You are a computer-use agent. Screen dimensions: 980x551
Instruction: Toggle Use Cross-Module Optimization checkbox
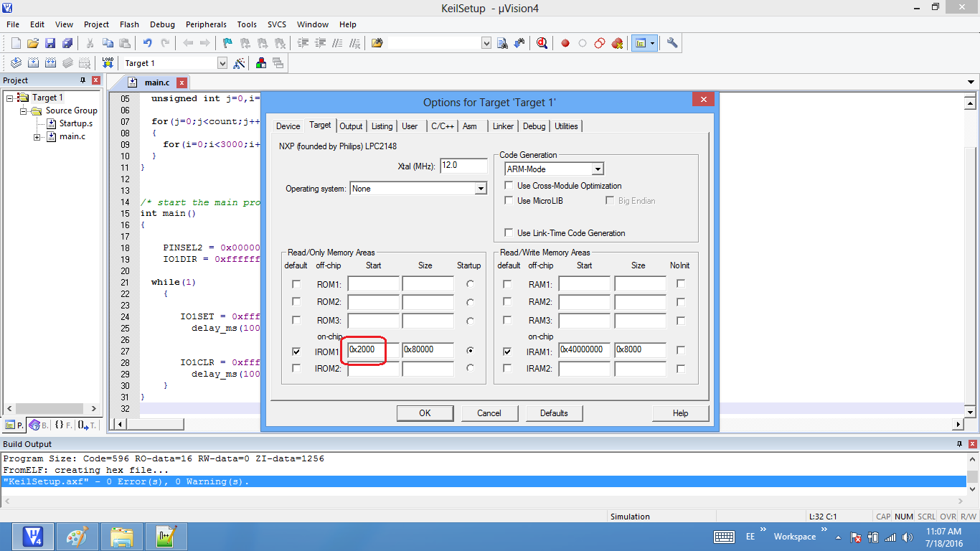(508, 186)
